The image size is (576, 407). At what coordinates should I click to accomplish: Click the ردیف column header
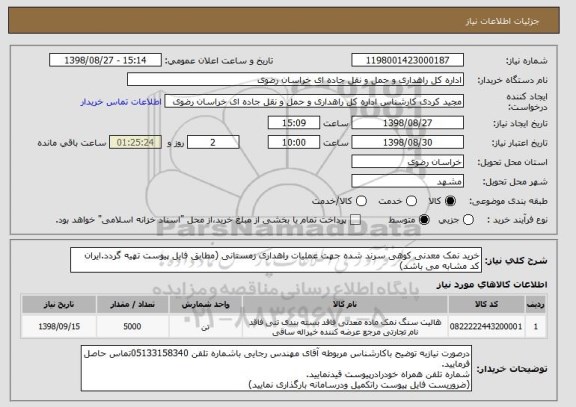click(536, 305)
